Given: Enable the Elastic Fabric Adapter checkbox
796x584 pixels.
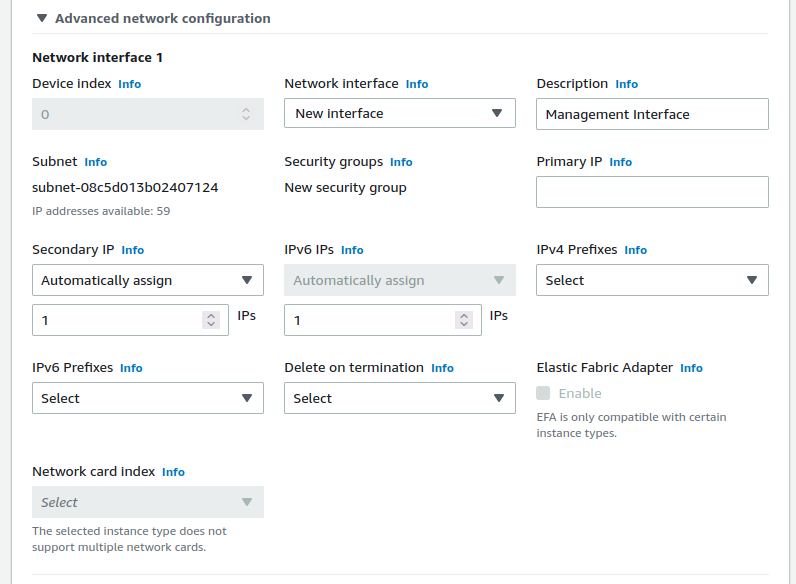Looking at the screenshot, I should click(543, 393).
